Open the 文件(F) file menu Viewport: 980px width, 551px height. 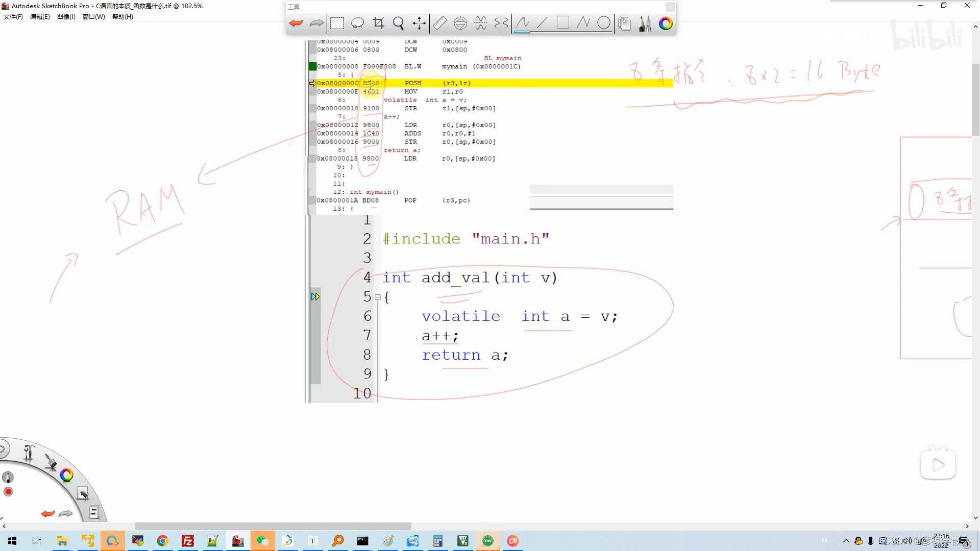(x=13, y=17)
